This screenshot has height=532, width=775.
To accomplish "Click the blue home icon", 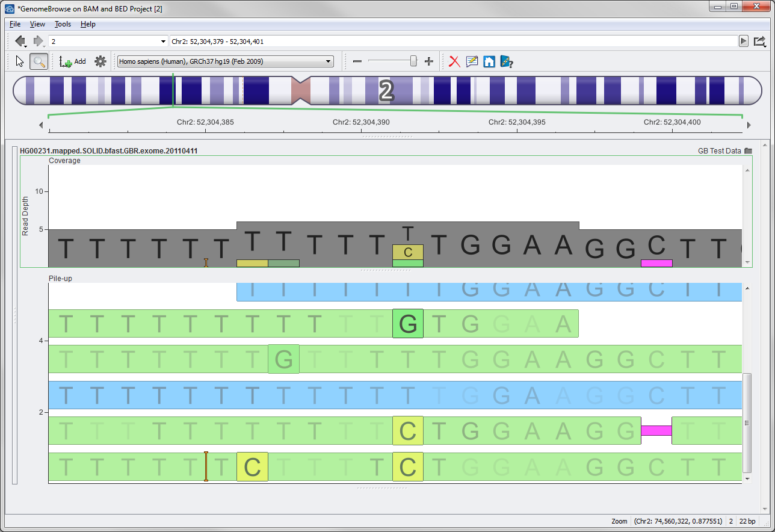I will click(489, 61).
